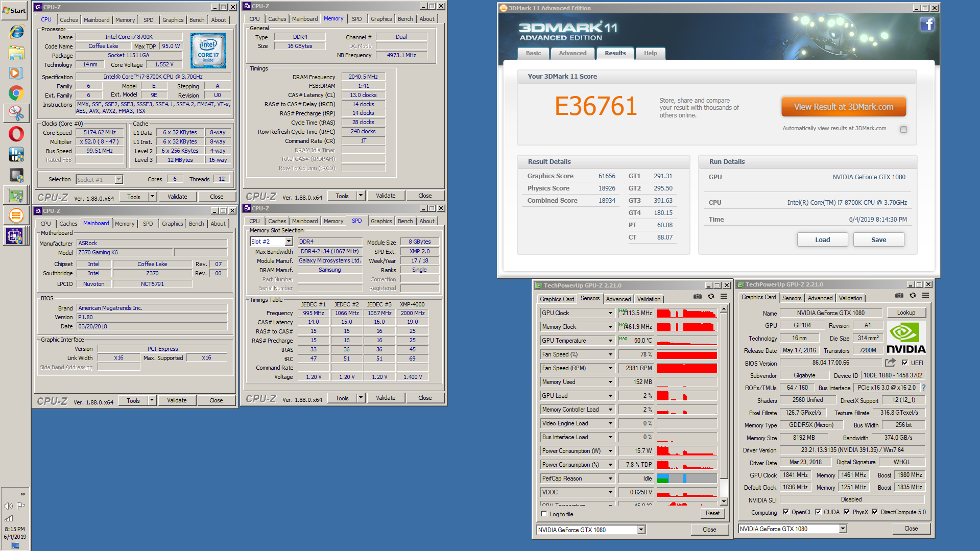The width and height of the screenshot is (980, 551).
Task: Click the PerfCap Reason colored graph bar
Action: tap(687, 478)
